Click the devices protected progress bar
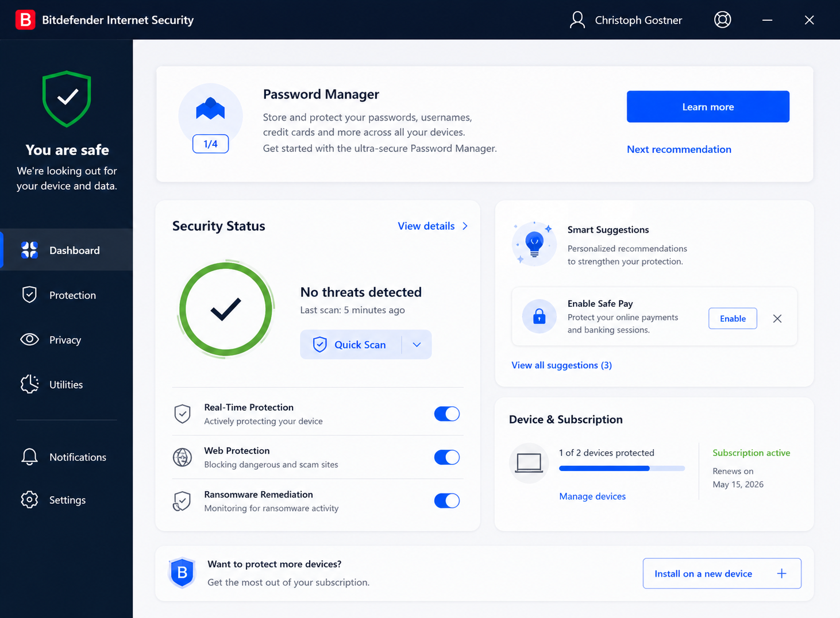Screen dimensions: 840x618 (x=622, y=469)
